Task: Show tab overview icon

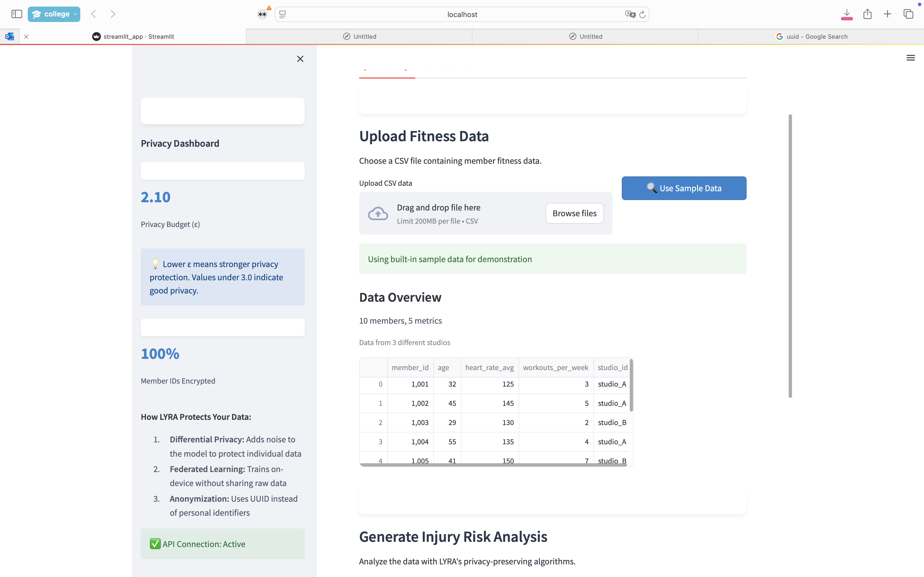Action: coord(908,14)
